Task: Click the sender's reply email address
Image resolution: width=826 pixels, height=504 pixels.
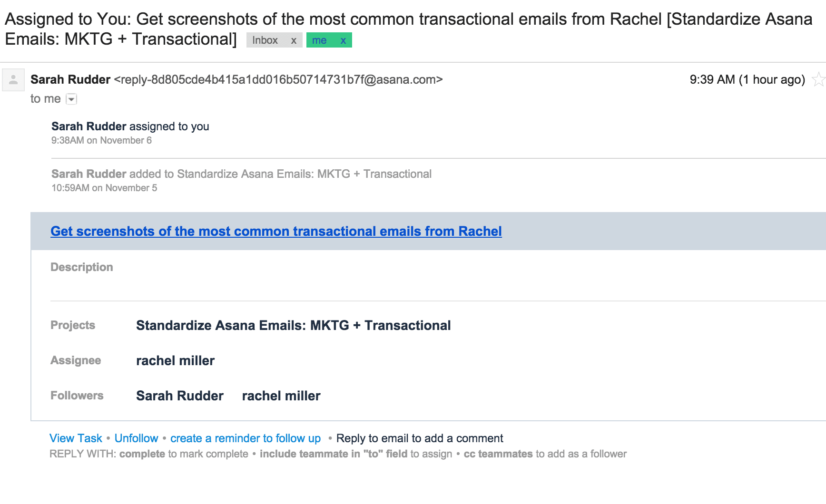Action: point(278,79)
